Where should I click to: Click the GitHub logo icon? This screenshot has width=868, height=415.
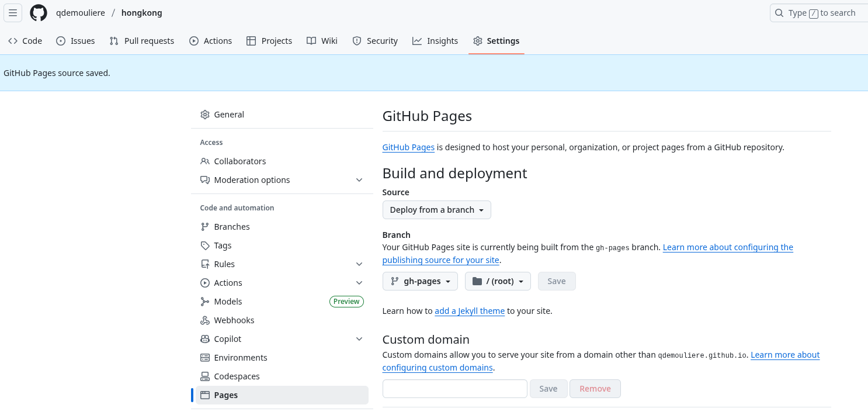tap(39, 13)
